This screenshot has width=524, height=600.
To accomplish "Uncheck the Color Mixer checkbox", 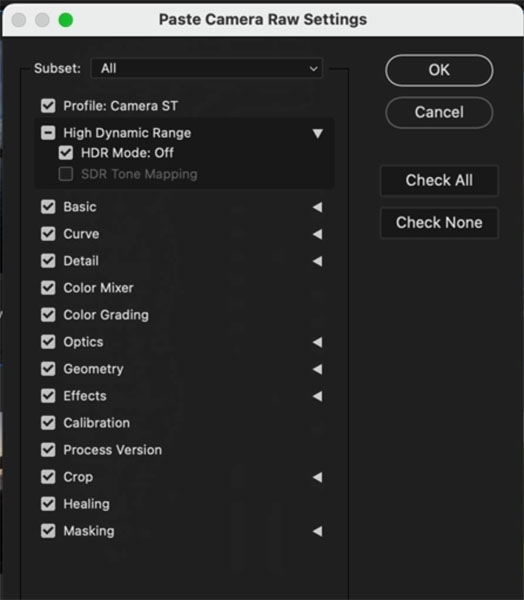I will [x=48, y=288].
